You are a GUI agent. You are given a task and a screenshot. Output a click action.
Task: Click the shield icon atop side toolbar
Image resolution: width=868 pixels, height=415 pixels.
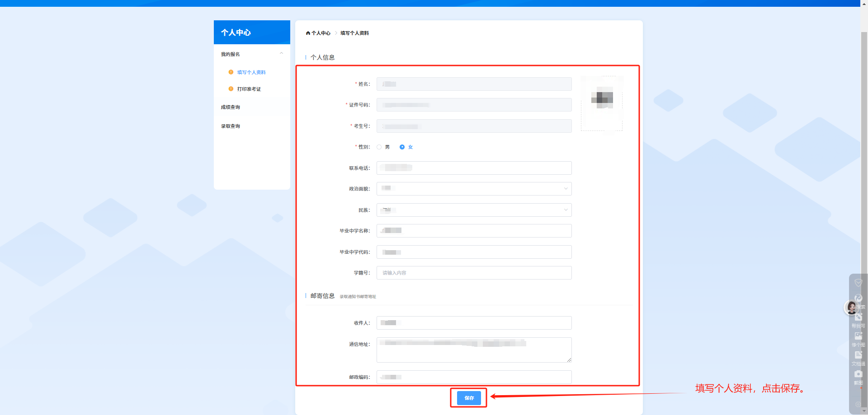pos(858,283)
